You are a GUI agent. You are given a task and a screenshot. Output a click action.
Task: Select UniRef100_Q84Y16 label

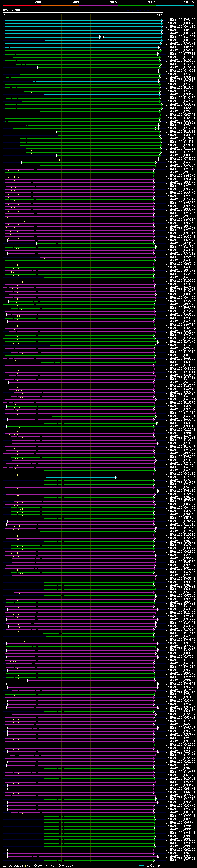point(180,812)
